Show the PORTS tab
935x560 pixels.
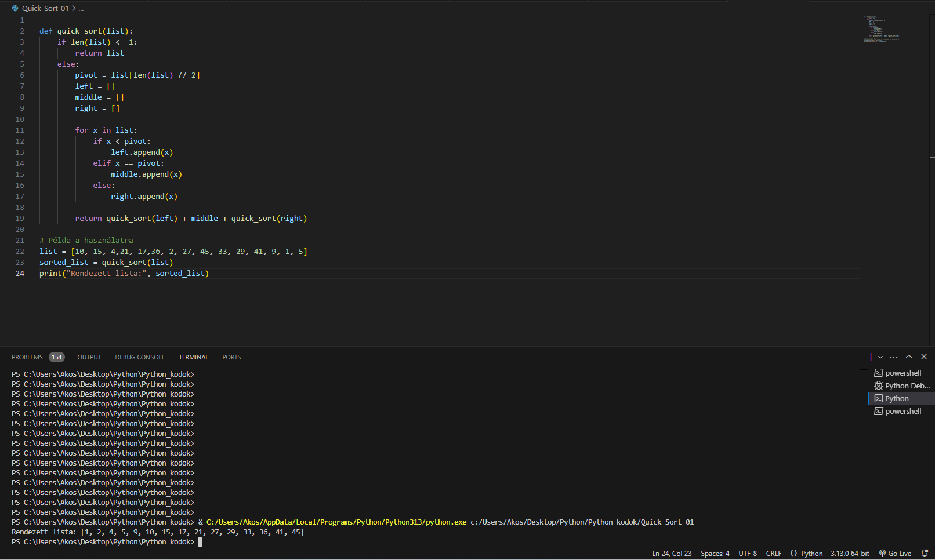coord(231,357)
